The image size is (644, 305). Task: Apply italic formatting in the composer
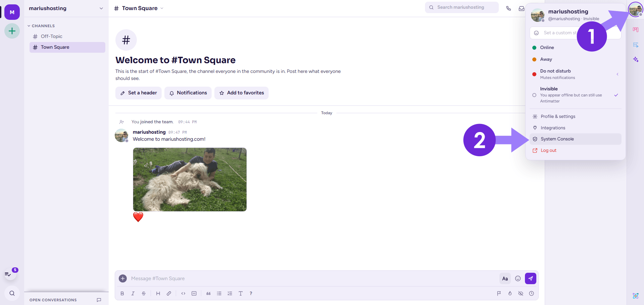[x=133, y=294]
